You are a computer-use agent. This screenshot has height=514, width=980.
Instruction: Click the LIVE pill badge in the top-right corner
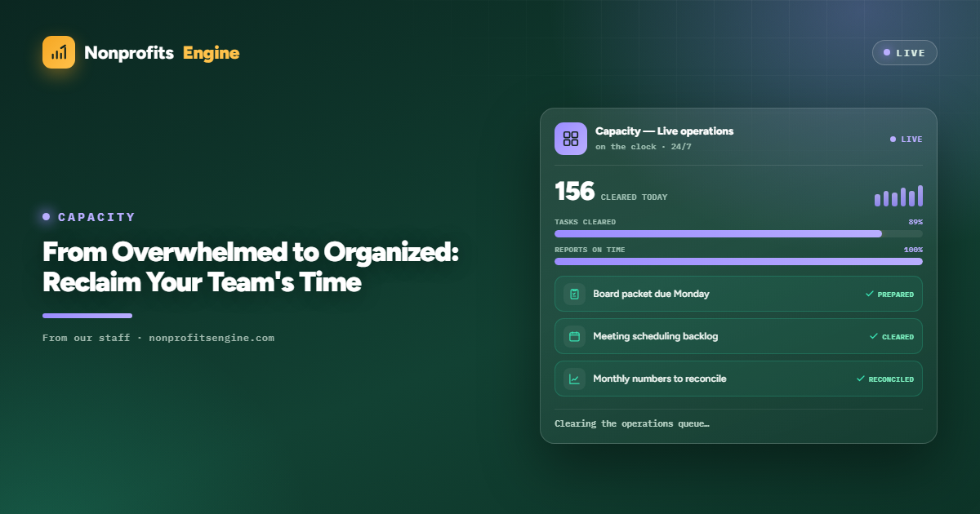point(904,52)
